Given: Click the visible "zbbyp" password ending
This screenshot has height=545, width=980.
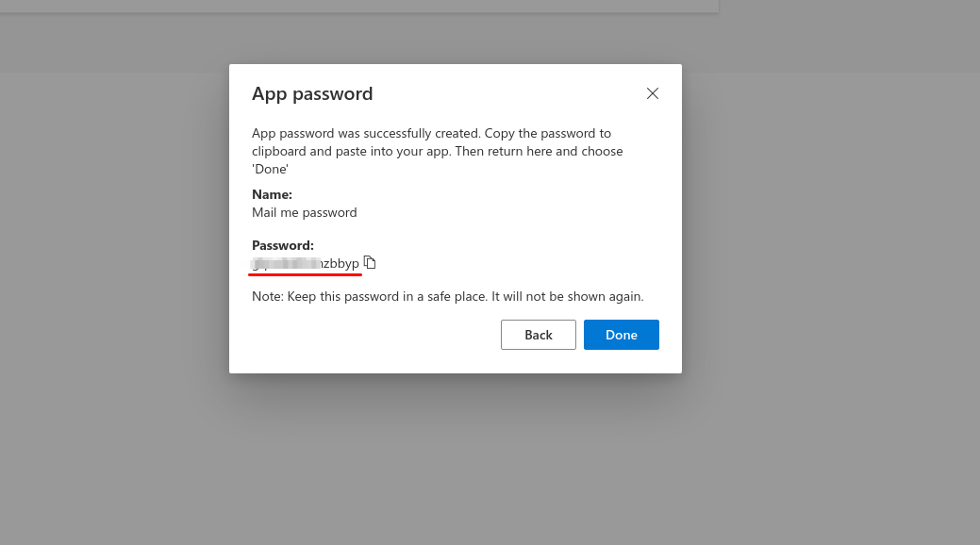Looking at the screenshot, I should coord(341,263).
